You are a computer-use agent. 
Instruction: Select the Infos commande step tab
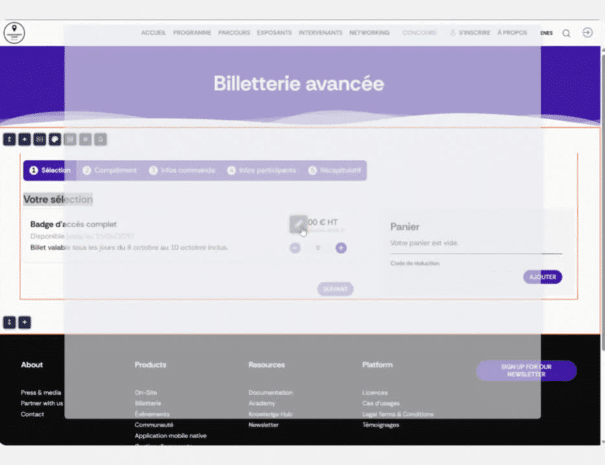pos(182,170)
